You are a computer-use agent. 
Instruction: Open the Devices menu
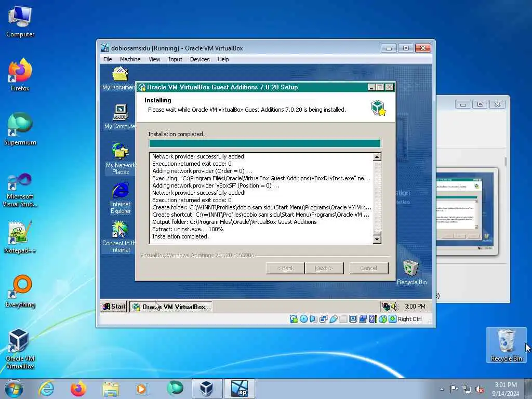pyautogui.click(x=200, y=59)
